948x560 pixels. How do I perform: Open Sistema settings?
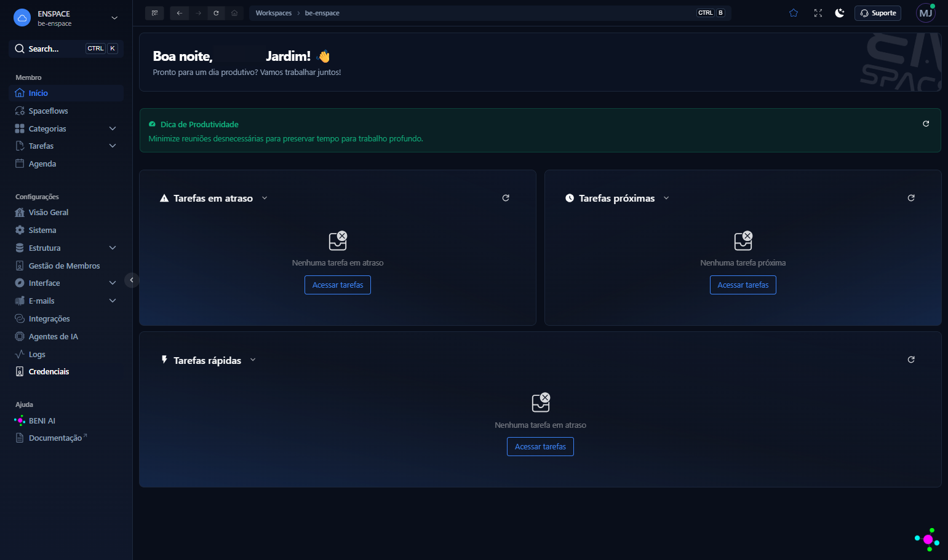pyautogui.click(x=66, y=230)
